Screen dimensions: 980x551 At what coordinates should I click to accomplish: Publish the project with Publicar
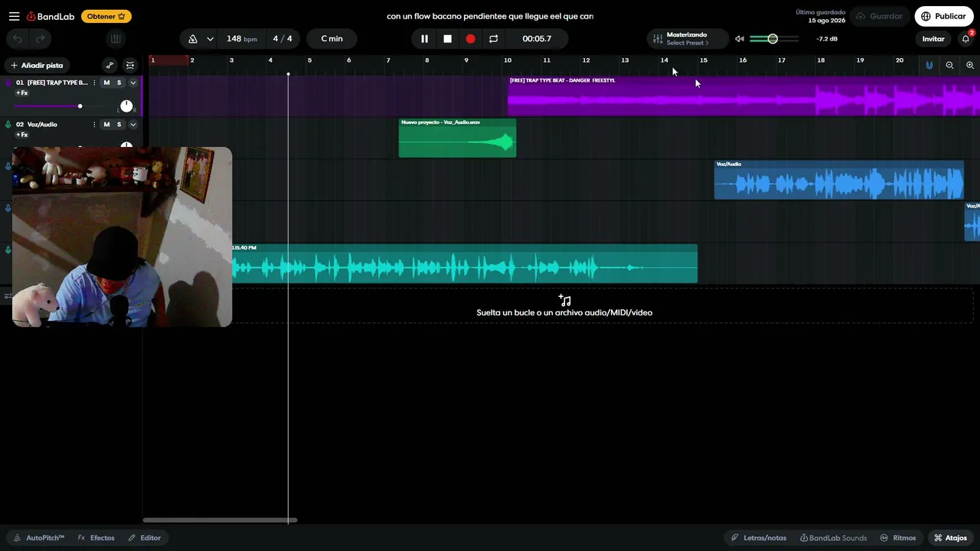(x=944, y=16)
